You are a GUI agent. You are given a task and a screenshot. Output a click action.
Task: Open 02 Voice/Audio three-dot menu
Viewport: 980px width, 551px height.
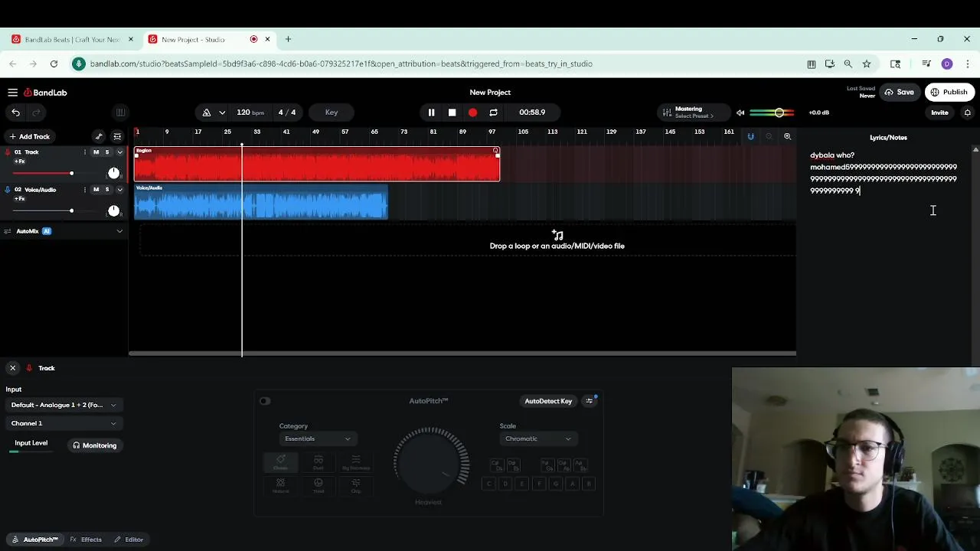(85, 189)
